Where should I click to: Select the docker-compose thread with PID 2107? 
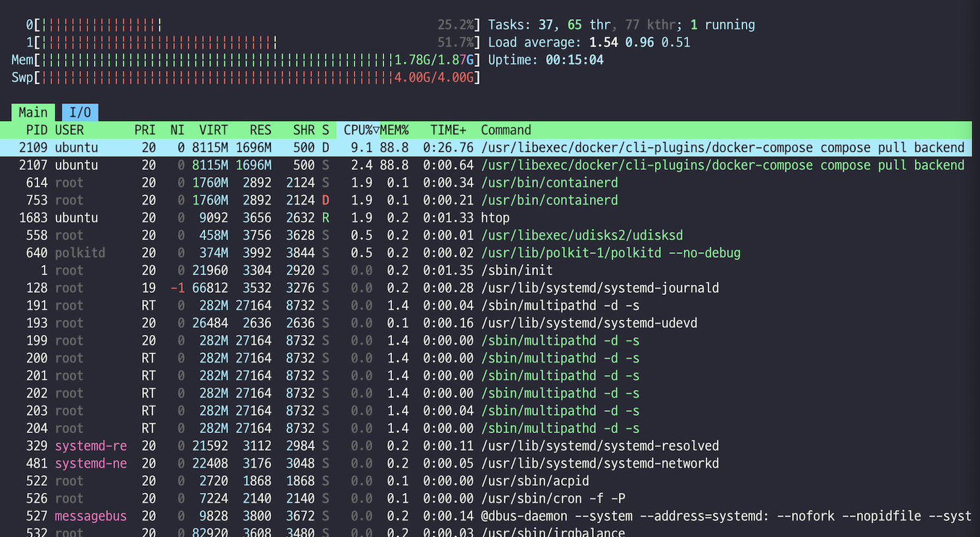click(x=486, y=165)
